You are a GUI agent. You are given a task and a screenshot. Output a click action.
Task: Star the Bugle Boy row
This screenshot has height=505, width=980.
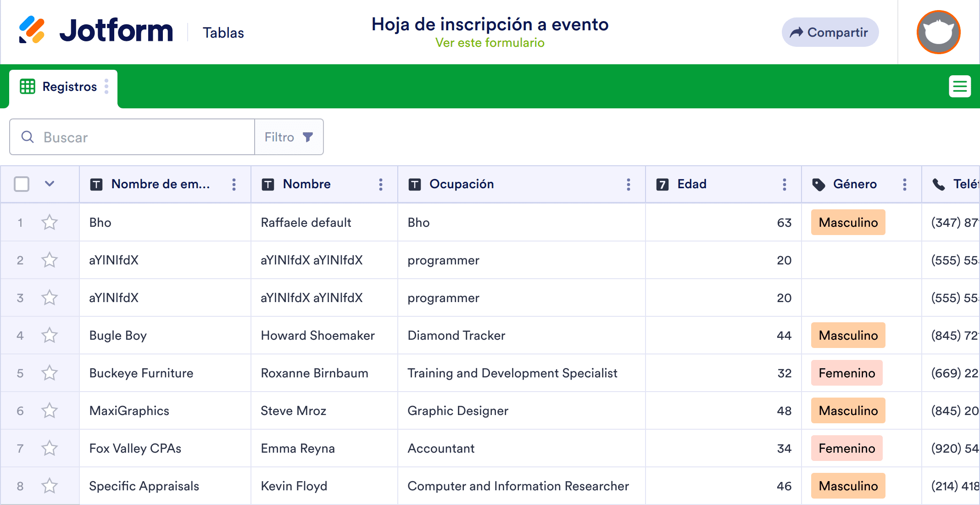[50, 336]
